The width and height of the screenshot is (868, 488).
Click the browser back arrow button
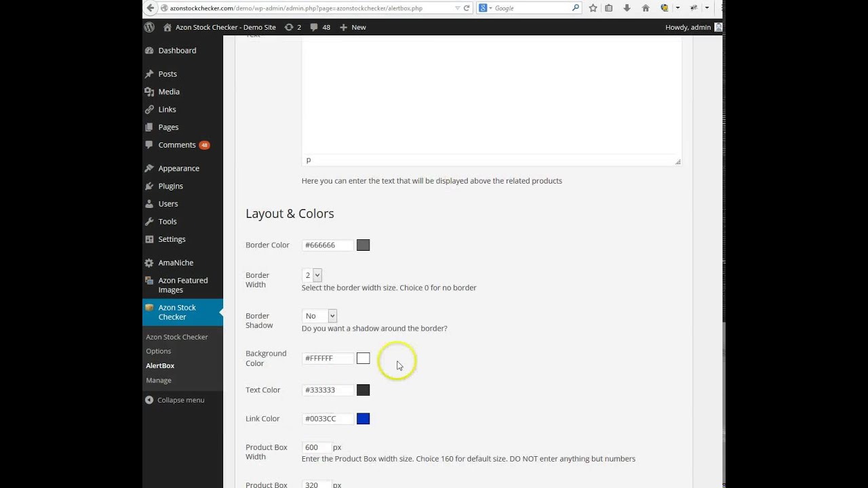click(x=149, y=8)
